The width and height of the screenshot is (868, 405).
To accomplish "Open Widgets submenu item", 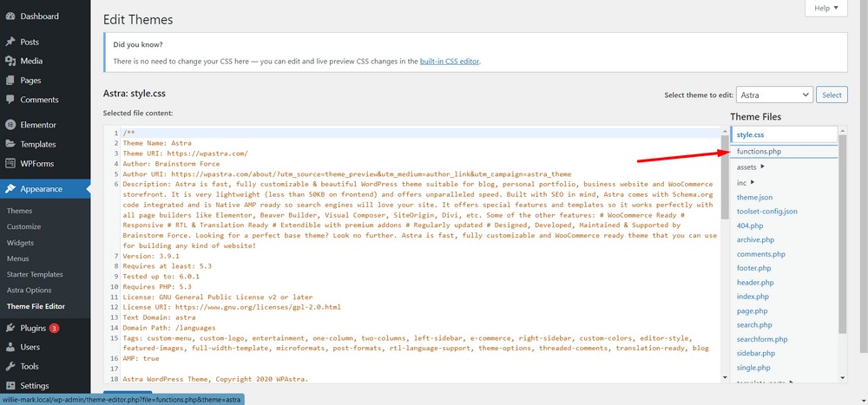I will pos(21,243).
